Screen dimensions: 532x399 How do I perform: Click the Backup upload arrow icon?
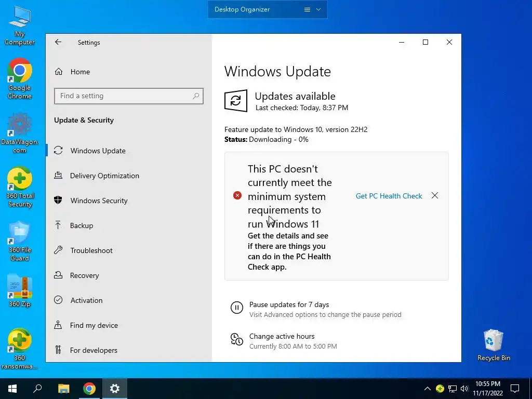(x=58, y=225)
